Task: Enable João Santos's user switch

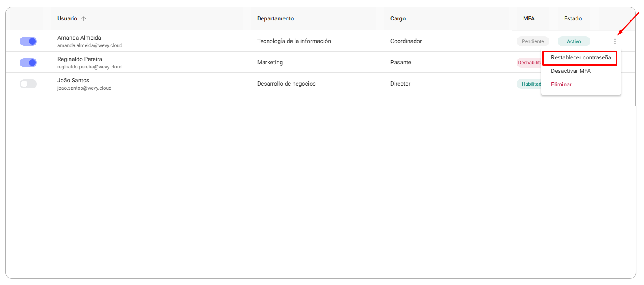Action: [28, 84]
